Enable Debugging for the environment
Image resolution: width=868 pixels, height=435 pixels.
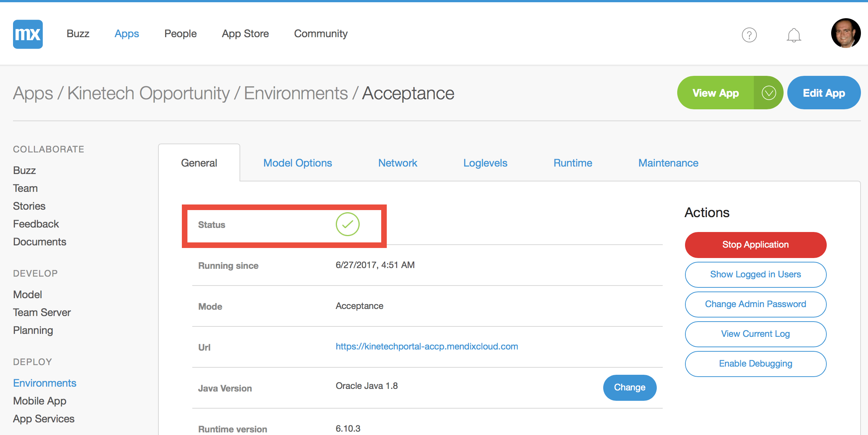click(755, 364)
